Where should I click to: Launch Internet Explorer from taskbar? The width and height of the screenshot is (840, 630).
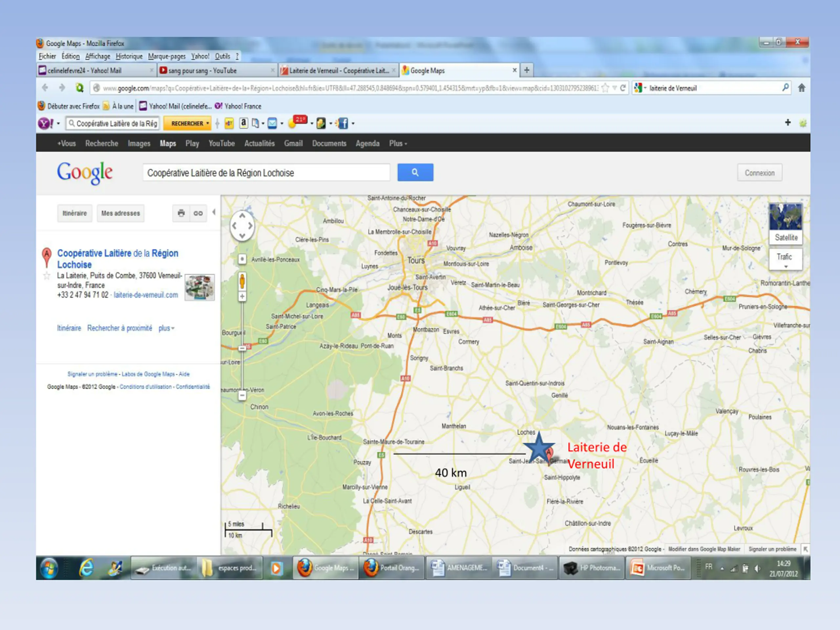[87, 568]
